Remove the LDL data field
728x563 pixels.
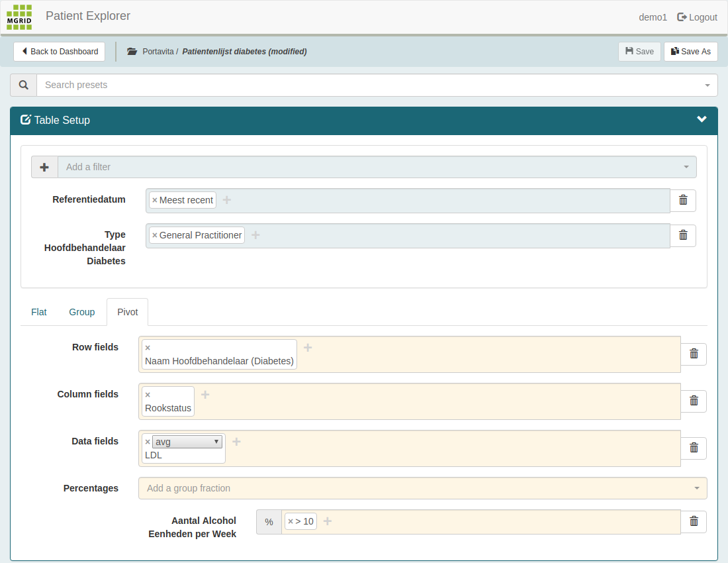pos(148,442)
